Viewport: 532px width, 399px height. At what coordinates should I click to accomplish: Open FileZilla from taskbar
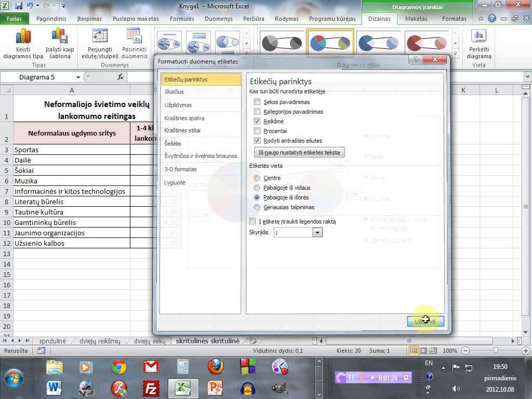(151, 388)
